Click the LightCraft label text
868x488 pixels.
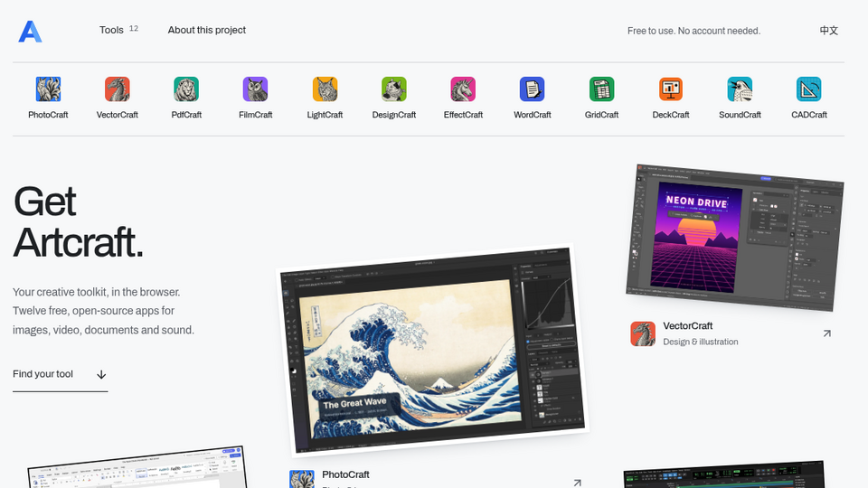325,115
